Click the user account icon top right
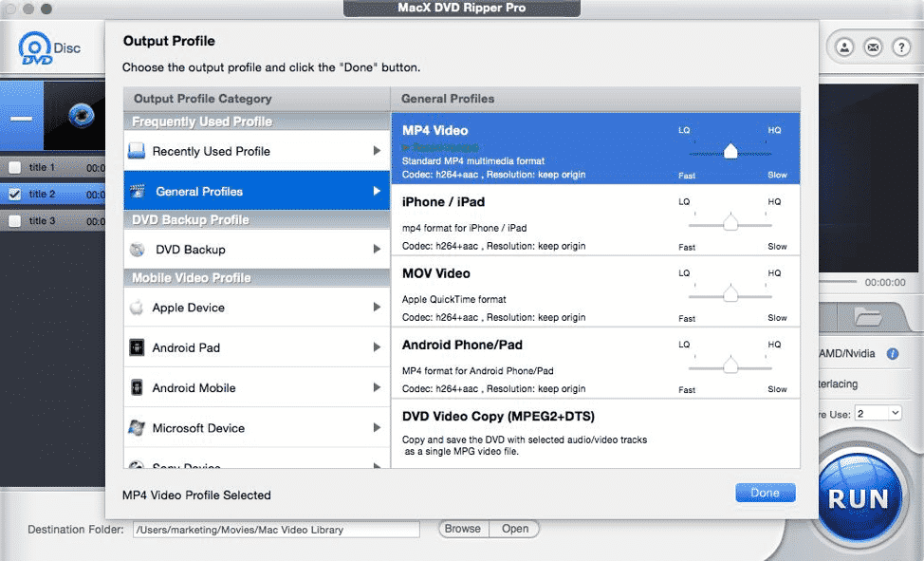This screenshot has width=924, height=561. 843,46
